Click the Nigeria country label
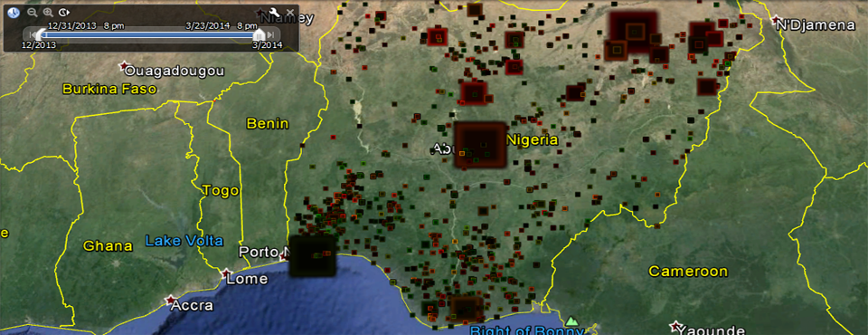868x335 pixels. [533, 140]
